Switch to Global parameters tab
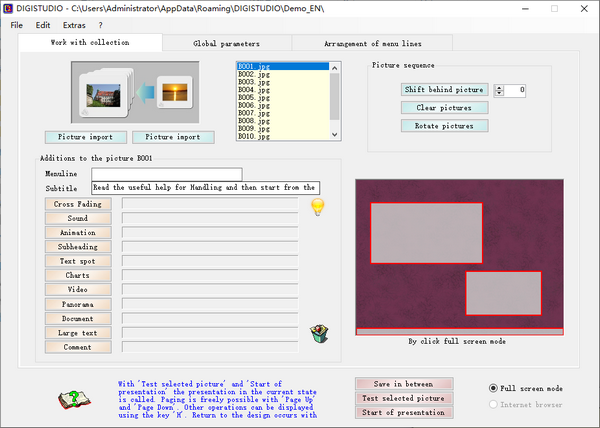The image size is (600, 428). click(227, 43)
